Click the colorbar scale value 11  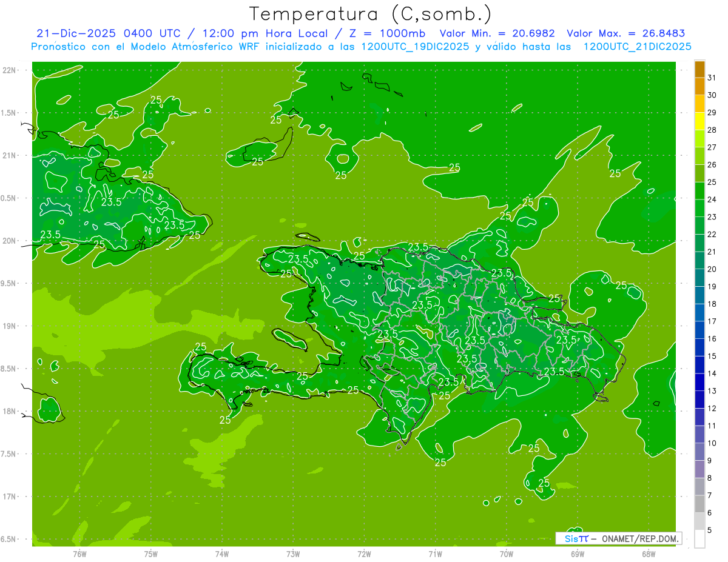pyautogui.click(x=712, y=426)
